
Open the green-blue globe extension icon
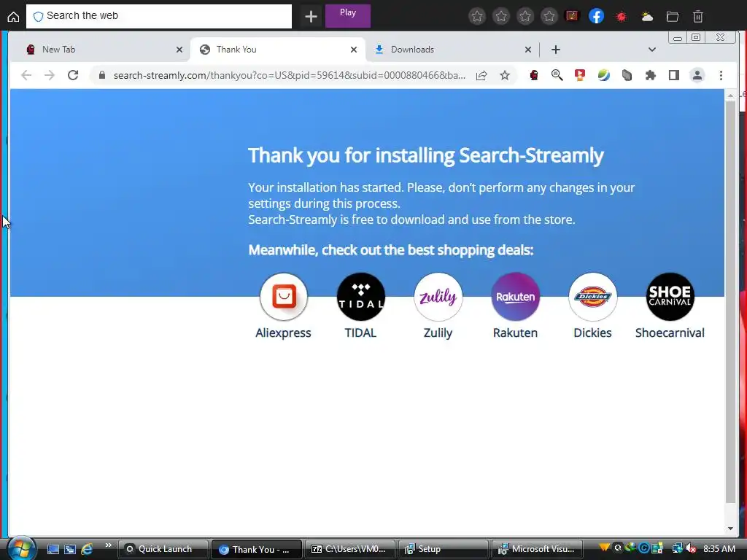coord(603,75)
